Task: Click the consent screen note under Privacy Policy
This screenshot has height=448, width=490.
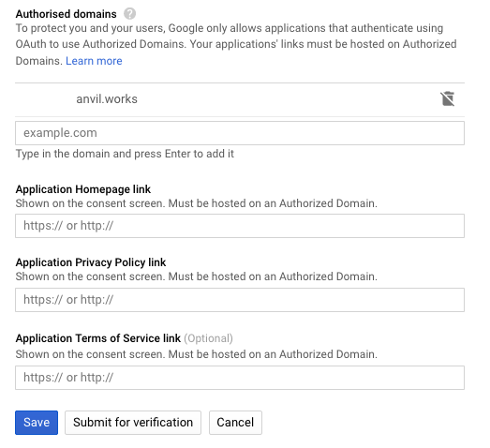Action: click(196, 276)
